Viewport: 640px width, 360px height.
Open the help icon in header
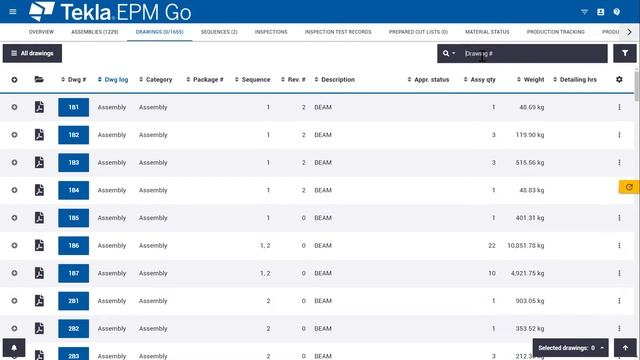617,12
